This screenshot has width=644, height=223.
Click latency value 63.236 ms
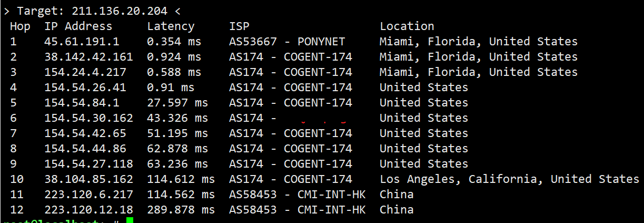coord(177,163)
